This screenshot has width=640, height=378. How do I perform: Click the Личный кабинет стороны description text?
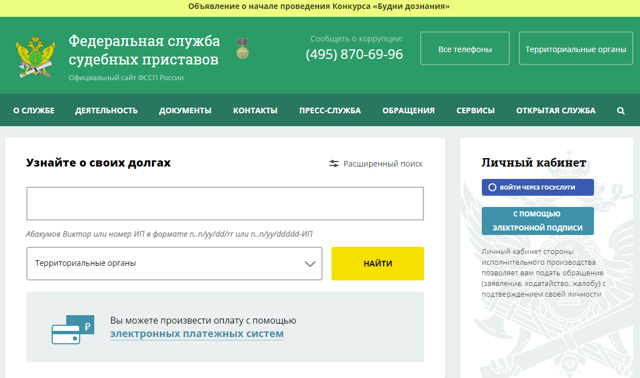543,273
